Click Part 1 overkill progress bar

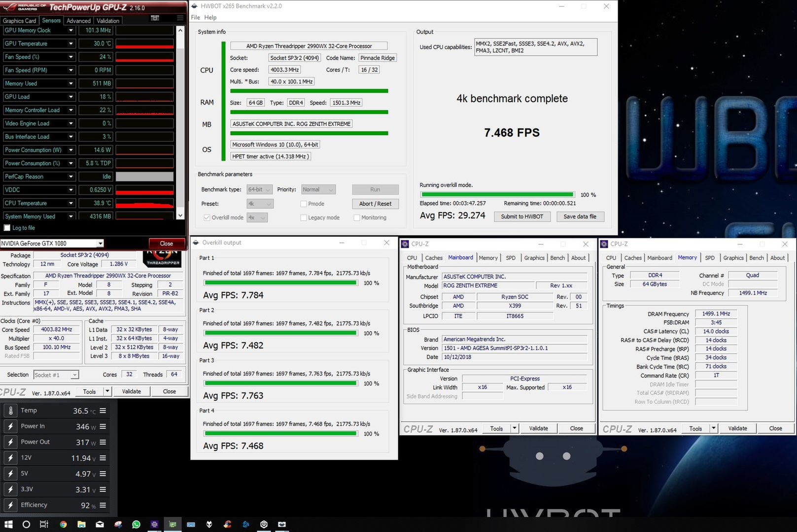pos(280,283)
